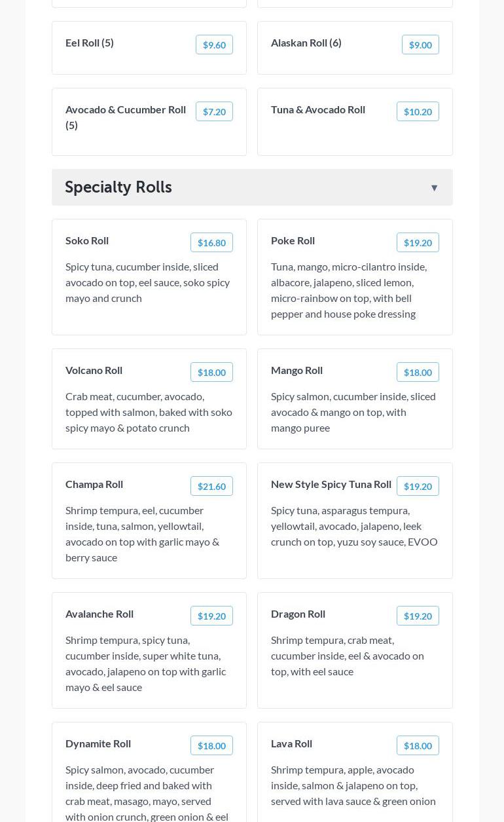Viewport: 504px width, 822px height.
Task: Click the Avalanche Roll $19.20 price
Action: pos(211,616)
